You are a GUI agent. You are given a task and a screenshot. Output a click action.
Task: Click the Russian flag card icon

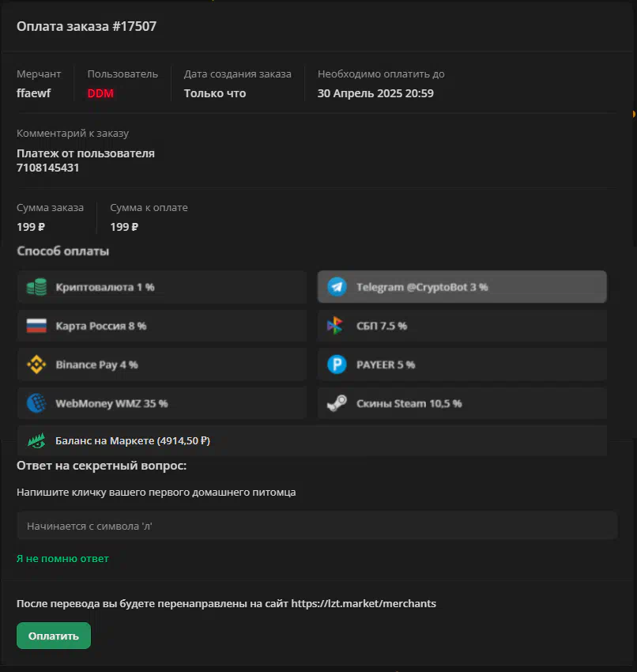point(36,326)
